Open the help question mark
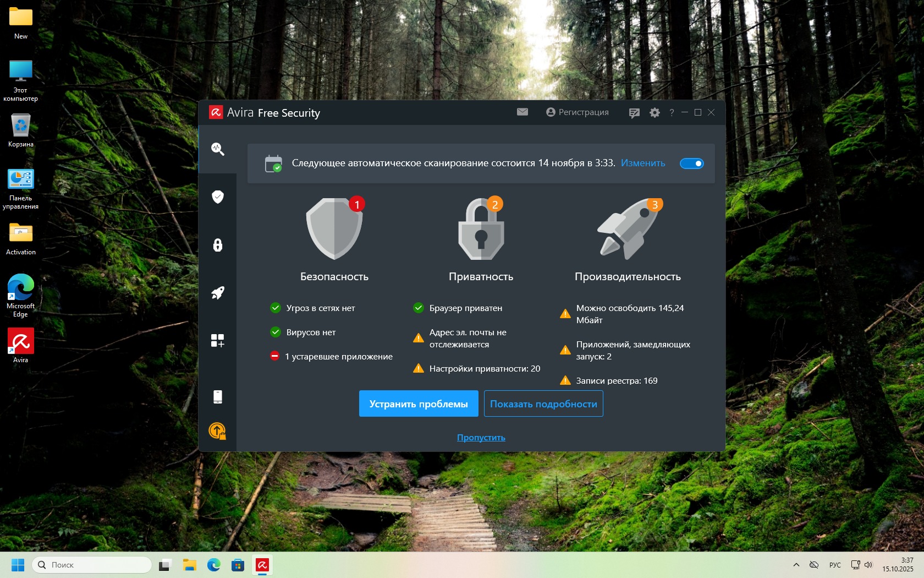This screenshot has height=578, width=924. tap(672, 113)
